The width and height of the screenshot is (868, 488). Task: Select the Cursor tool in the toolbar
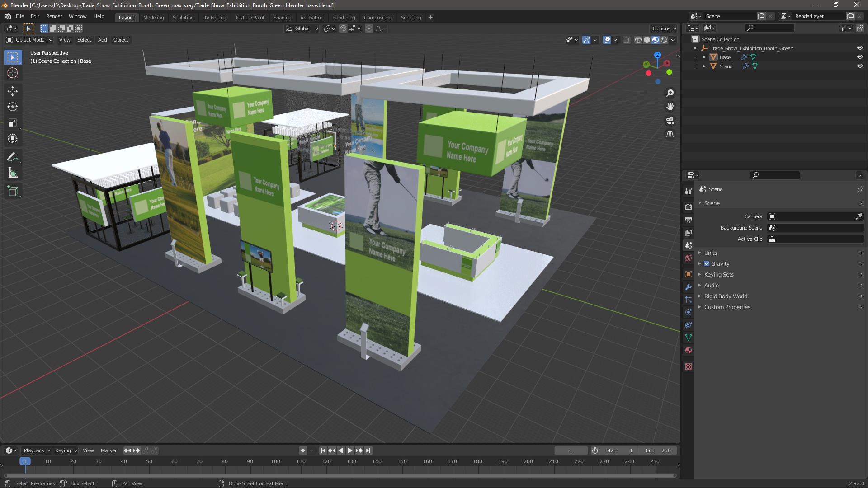pyautogui.click(x=13, y=73)
